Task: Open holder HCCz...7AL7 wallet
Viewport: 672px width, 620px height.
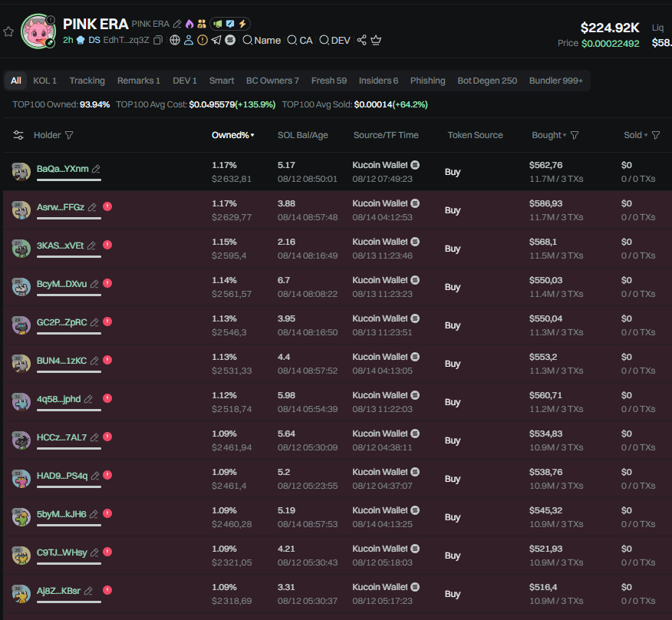Action: 61,437
